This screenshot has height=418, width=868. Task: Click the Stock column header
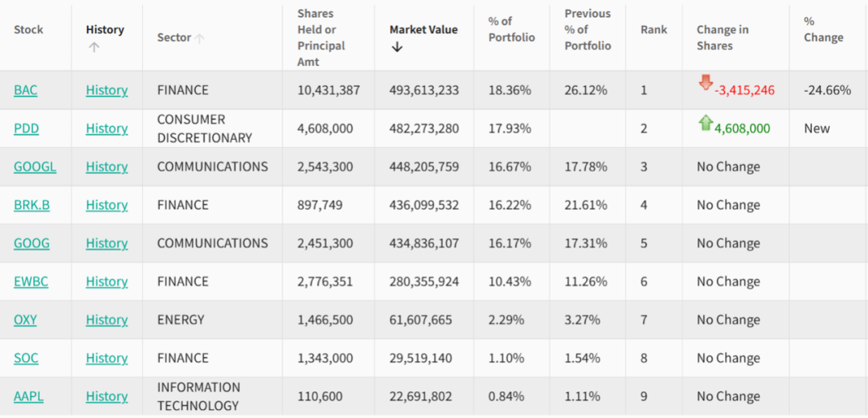28,30
